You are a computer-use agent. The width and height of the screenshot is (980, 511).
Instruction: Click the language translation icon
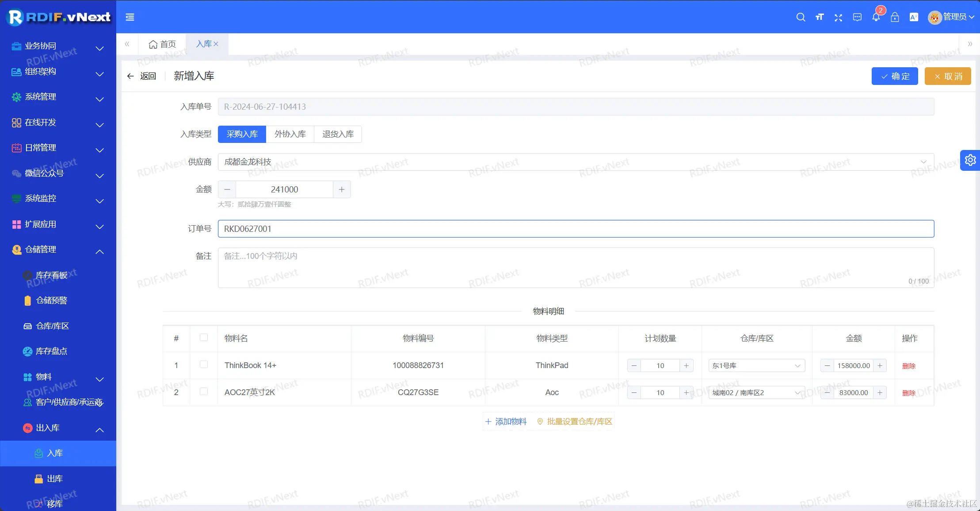[x=914, y=17]
